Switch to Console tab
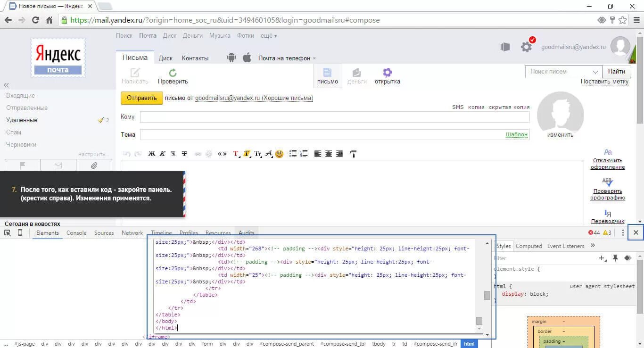This screenshot has width=644, height=348. (x=76, y=233)
